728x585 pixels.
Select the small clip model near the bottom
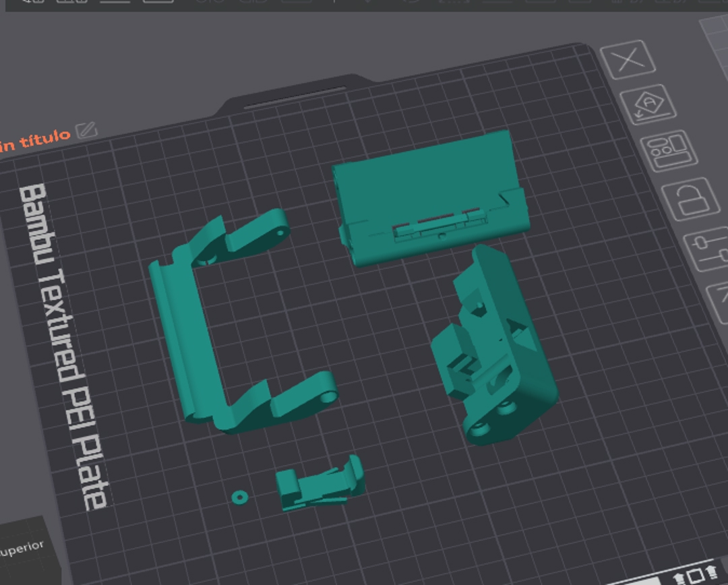coord(320,484)
